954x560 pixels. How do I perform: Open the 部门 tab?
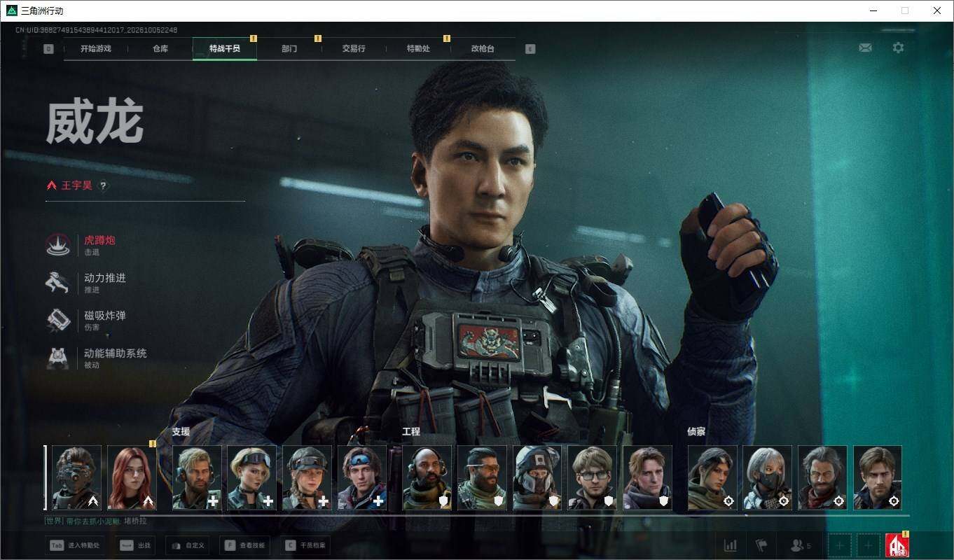(289, 49)
